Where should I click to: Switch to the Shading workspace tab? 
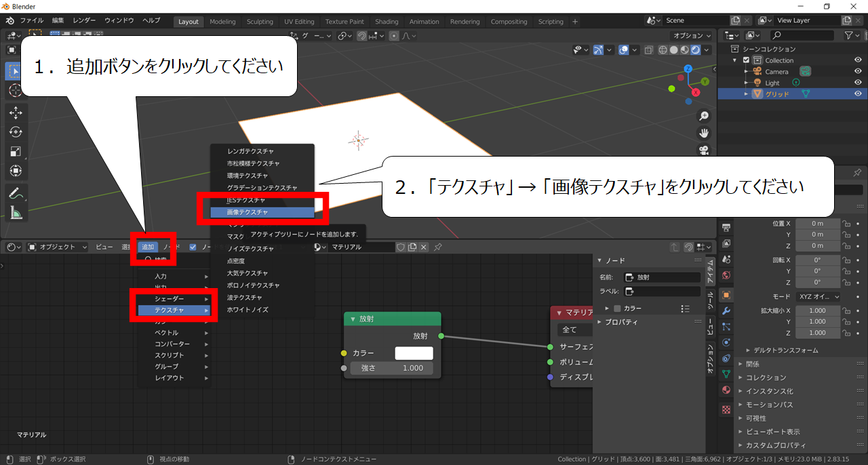point(387,21)
